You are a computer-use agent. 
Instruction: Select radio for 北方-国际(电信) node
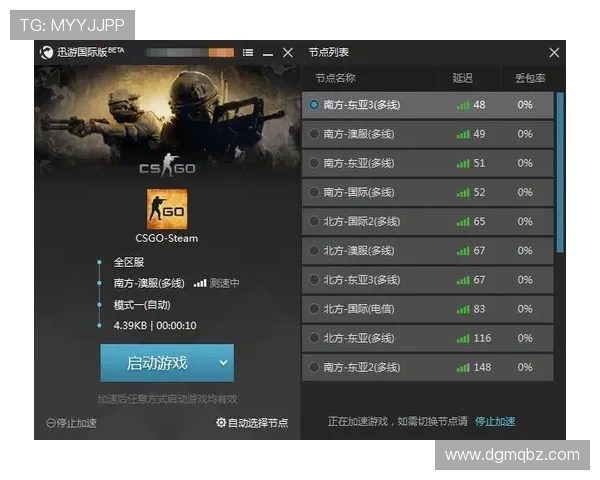click(314, 309)
